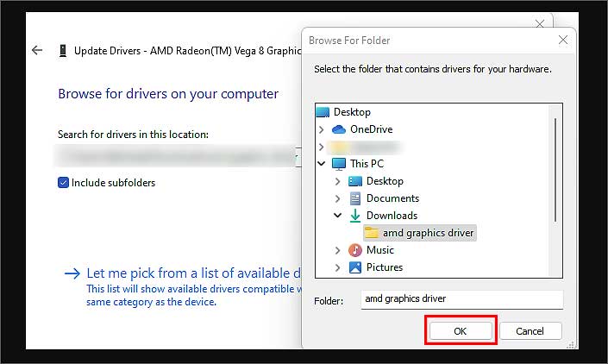Close the Browse For Folder dialog
This screenshot has width=608, height=364.
(563, 40)
